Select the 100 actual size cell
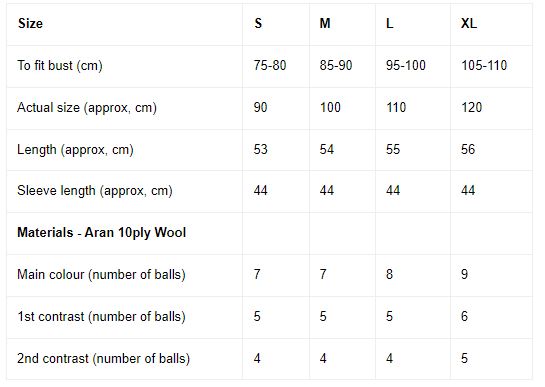The height and width of the screenshot is (387, 545). [x=330, y=107]
